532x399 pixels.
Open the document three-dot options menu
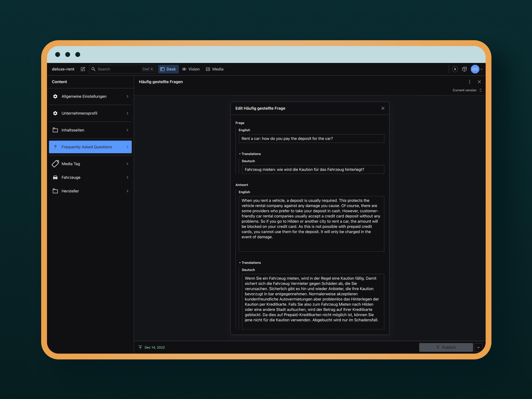point(470,82)
